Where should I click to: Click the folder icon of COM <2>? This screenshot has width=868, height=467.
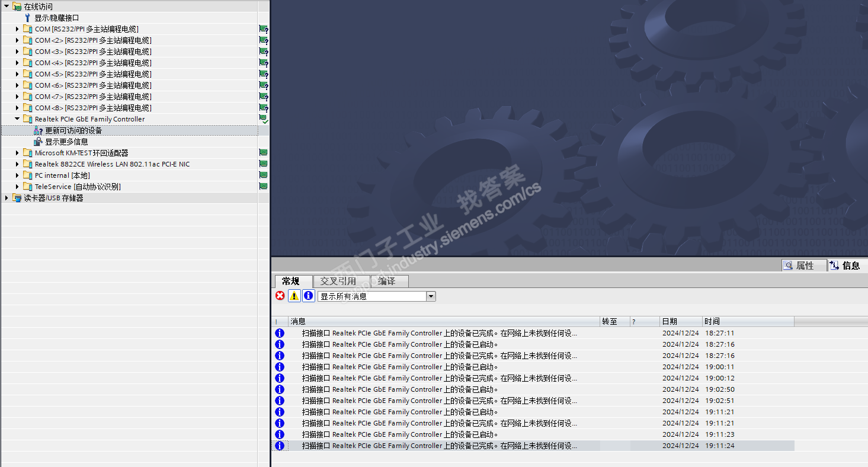pyautogui.click(x=27, y=40)
